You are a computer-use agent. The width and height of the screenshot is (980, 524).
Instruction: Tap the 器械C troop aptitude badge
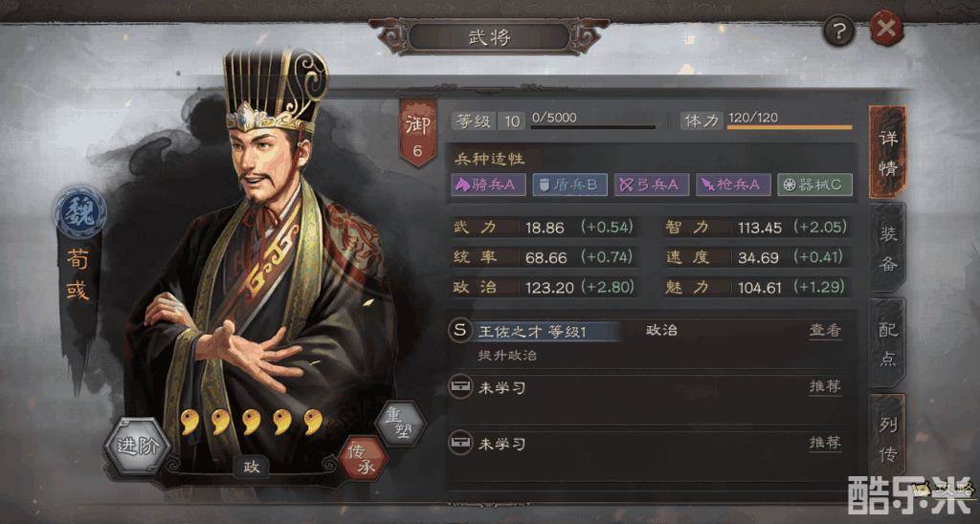pos(814,185)
